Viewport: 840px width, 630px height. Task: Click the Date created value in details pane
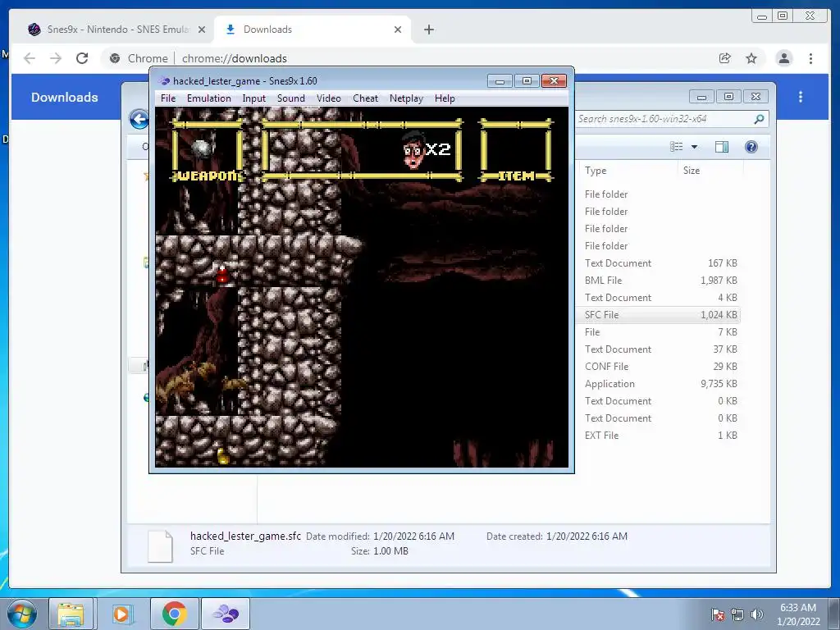(587, 536)
